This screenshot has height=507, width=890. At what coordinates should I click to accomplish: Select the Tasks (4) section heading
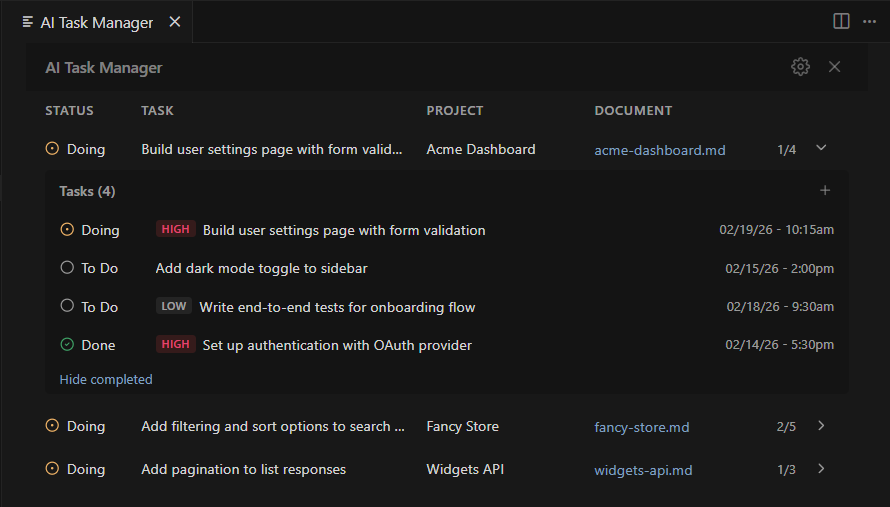tap(87, 191)
